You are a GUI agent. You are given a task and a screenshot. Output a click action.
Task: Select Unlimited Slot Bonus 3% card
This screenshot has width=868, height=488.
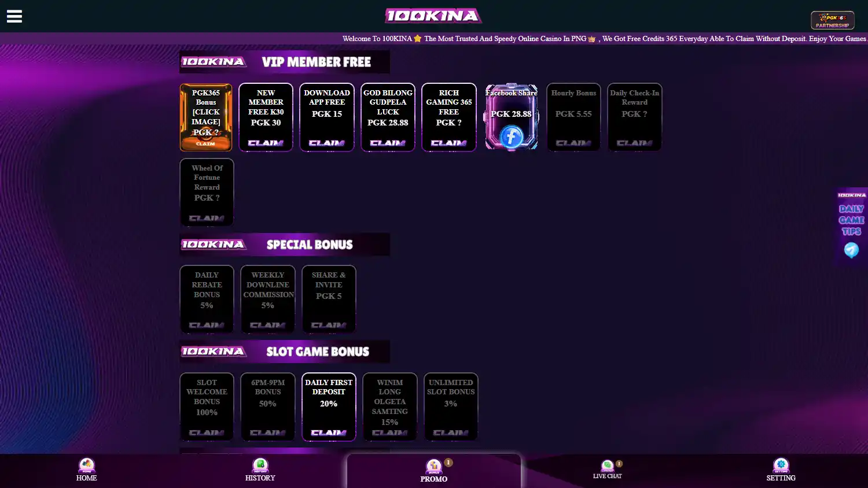451,407
